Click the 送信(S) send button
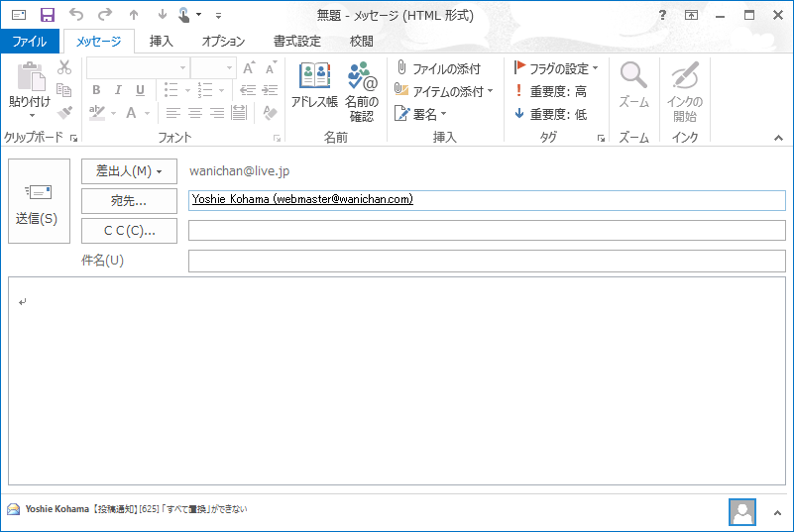Image resolution: width=794 pixels, height=532 pixels. pyautogui.click(x=39, y=201)
